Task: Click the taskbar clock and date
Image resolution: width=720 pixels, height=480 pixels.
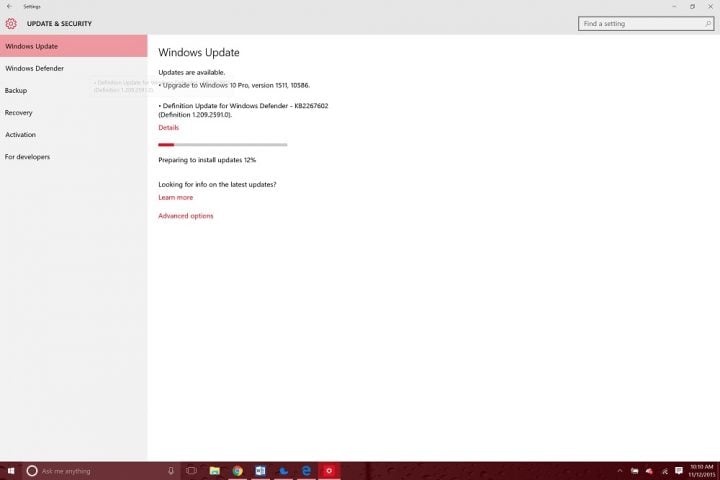Action: (x=702, y=471)
